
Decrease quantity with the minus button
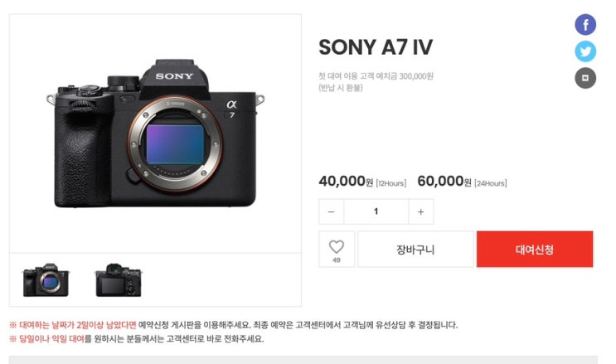click(331, 212)
